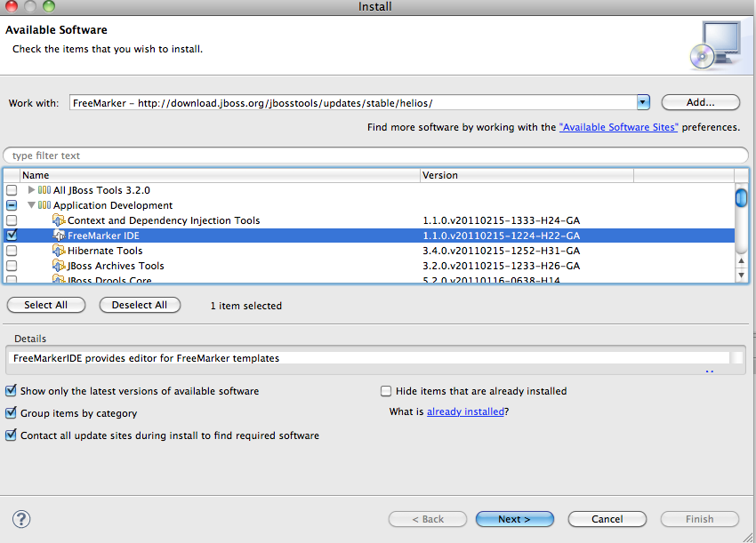Click the Next > button
This screenshot has width=756, height=543.
(x=514, y=519)
